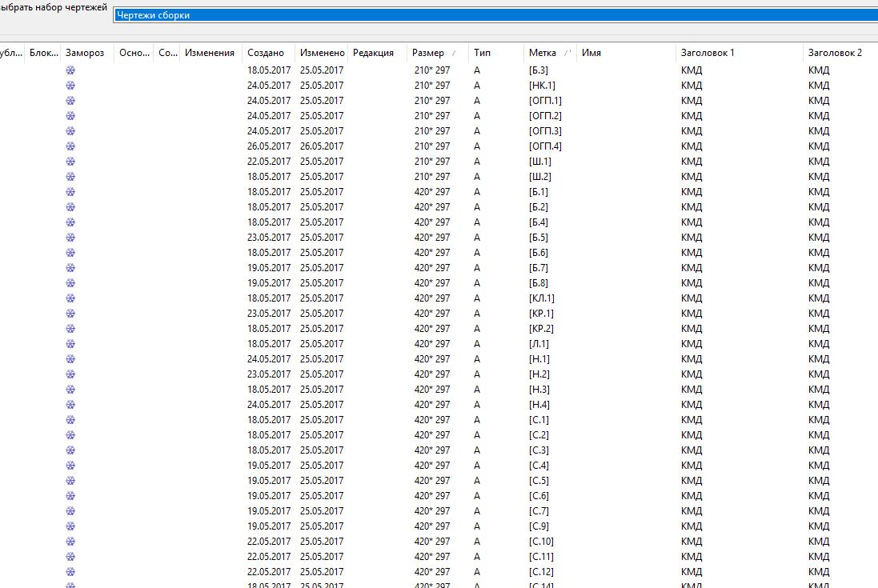Screen dimensions: 878x588
Task: Open the "Чертежи сборки" drawing set dropdown
Action: pyautogui.click(x=495, y=15)
